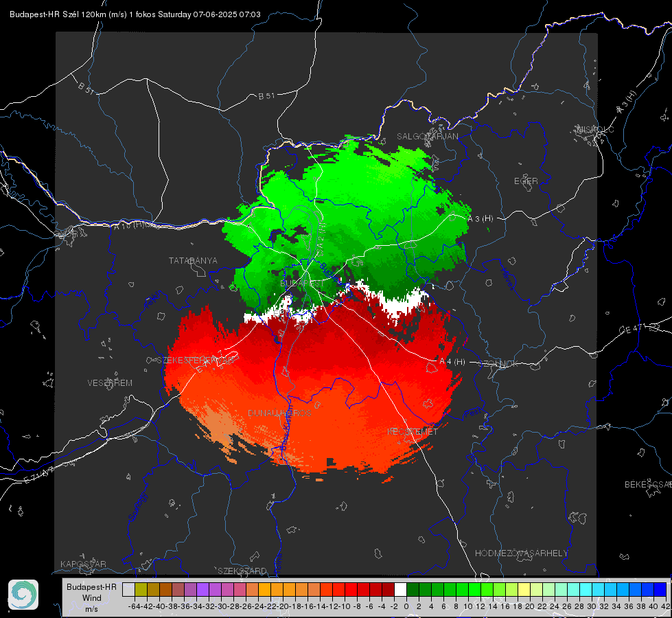Click the VESZPREM city label
The width and height of the screenshot is (672, 618).
point(110,382)
